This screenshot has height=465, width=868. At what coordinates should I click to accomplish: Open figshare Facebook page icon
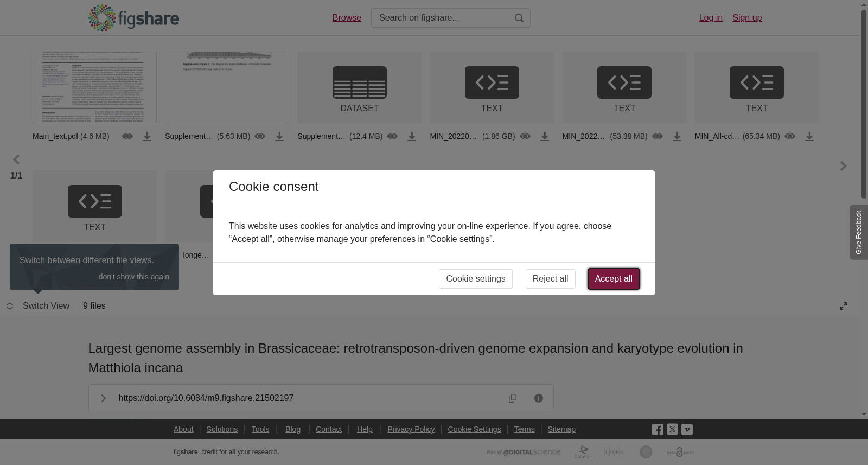tap(658, 430)
